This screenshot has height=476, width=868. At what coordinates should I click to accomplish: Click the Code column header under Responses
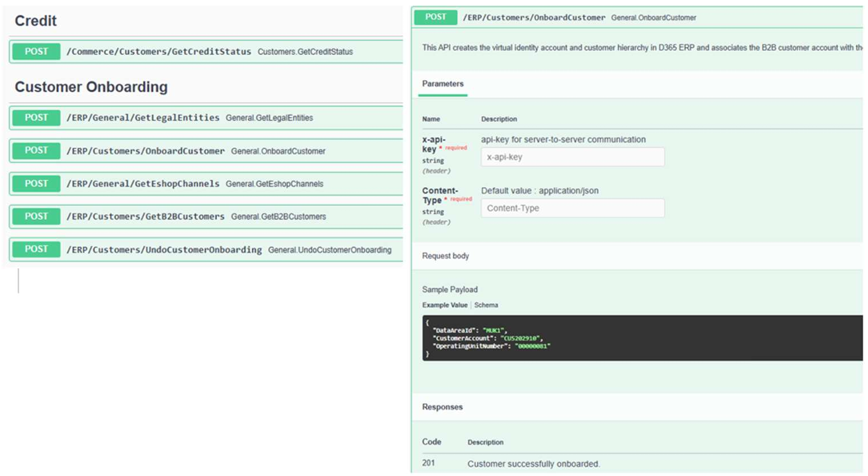(431, 442)
